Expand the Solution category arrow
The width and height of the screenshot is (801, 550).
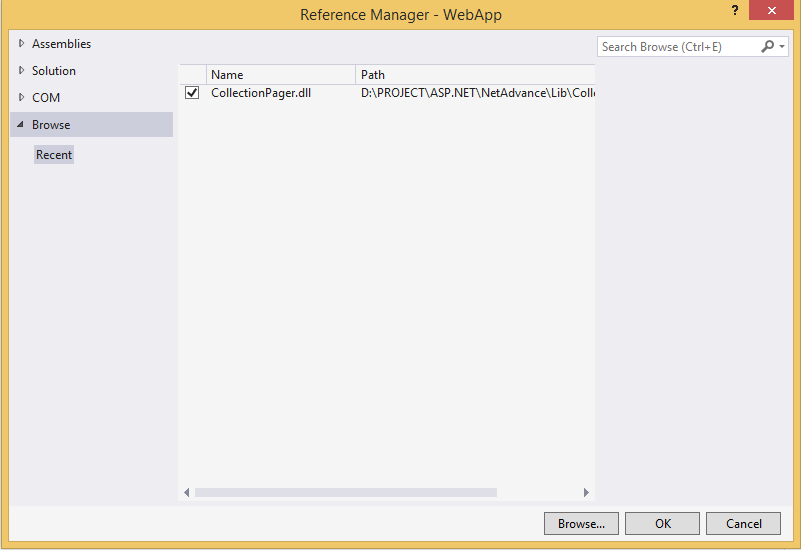(21, 70)
